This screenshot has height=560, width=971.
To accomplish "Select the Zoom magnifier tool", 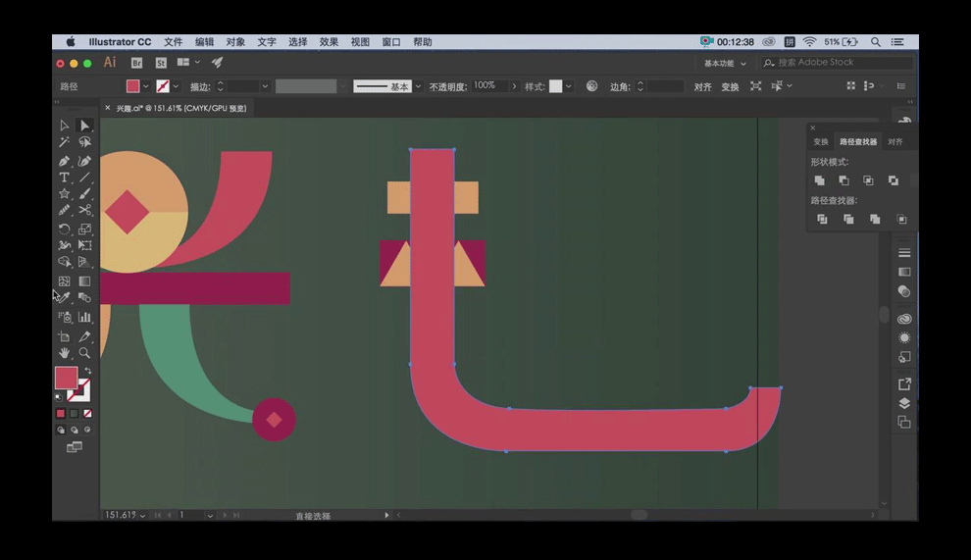I will click(85, 353).
